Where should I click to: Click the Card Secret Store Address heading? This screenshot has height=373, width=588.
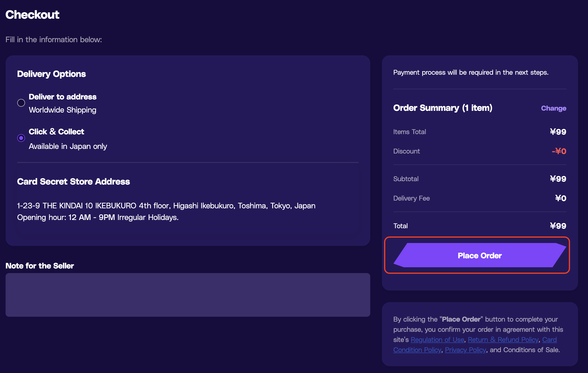tap(74, 182)
